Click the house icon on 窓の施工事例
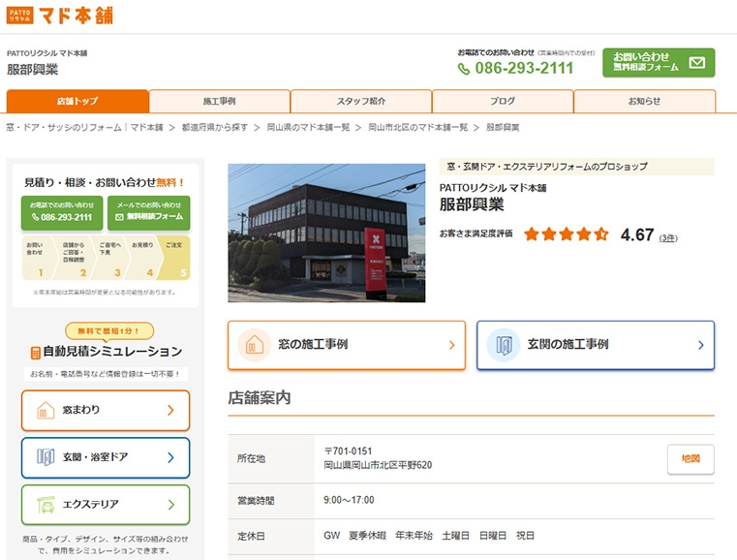 click(x=254, y=345)
